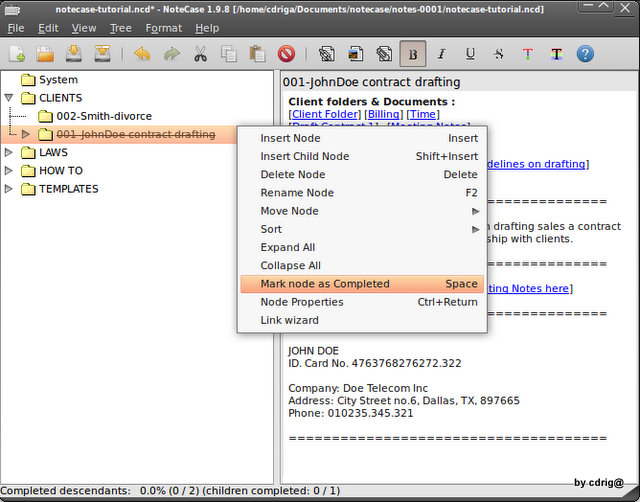Screen dimensions: 640x502
Task: Click the insert picture icon
Action: coord(356,54)
